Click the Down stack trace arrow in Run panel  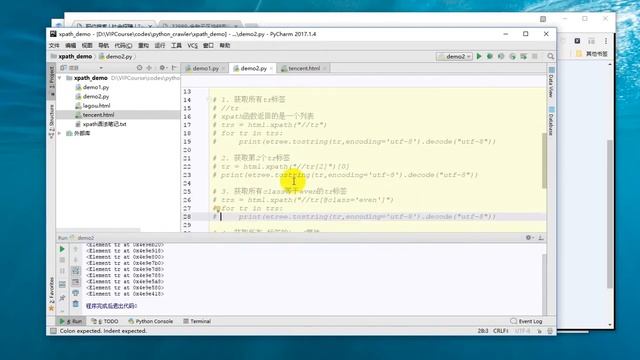tap(76, 260)
